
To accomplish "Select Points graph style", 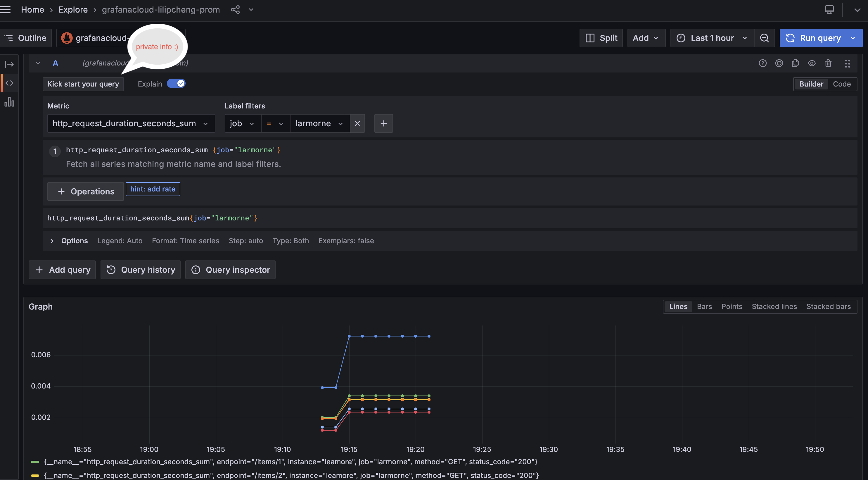I will click(732, 306).
